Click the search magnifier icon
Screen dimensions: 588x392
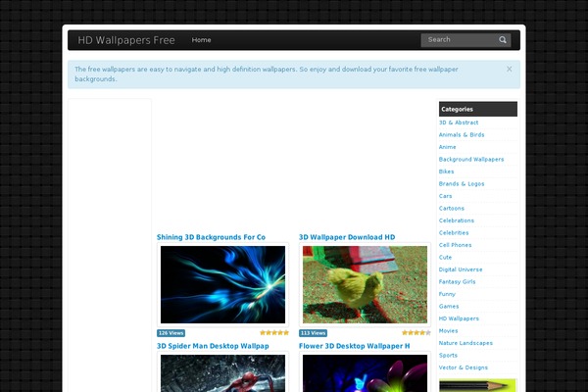(503, 40)
